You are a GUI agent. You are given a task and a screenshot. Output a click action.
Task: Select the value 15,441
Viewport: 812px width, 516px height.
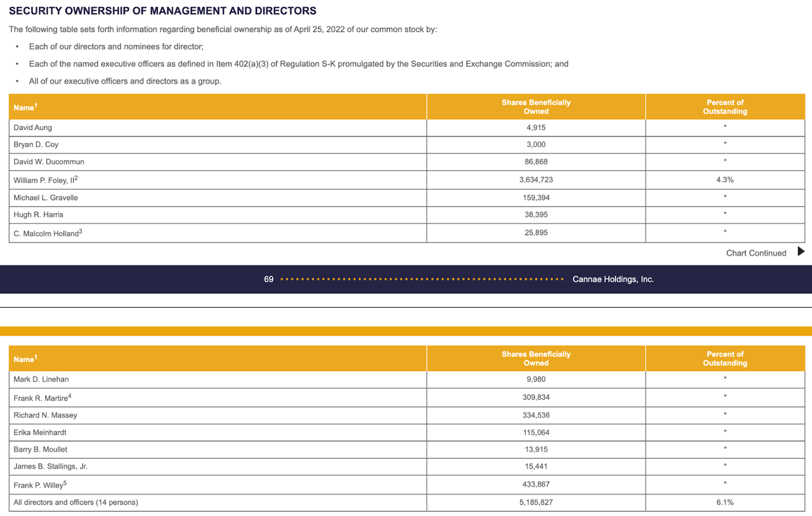[x=536, y=466]
